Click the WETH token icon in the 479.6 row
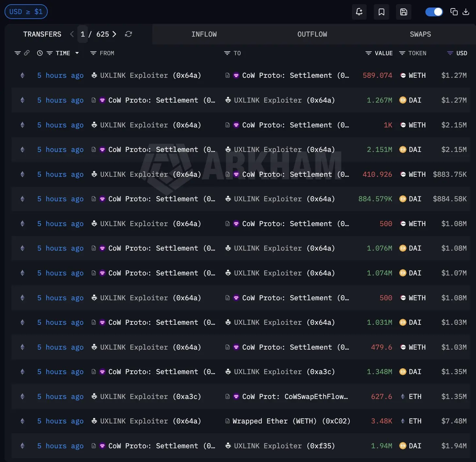Viewport: 476px width, 462px height. tap(403, 347)
